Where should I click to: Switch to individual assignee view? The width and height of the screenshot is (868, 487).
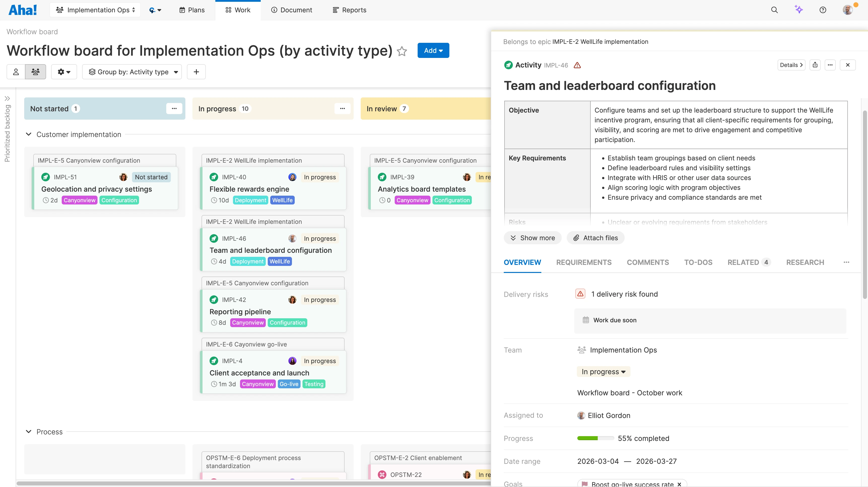tap(16, 72)
